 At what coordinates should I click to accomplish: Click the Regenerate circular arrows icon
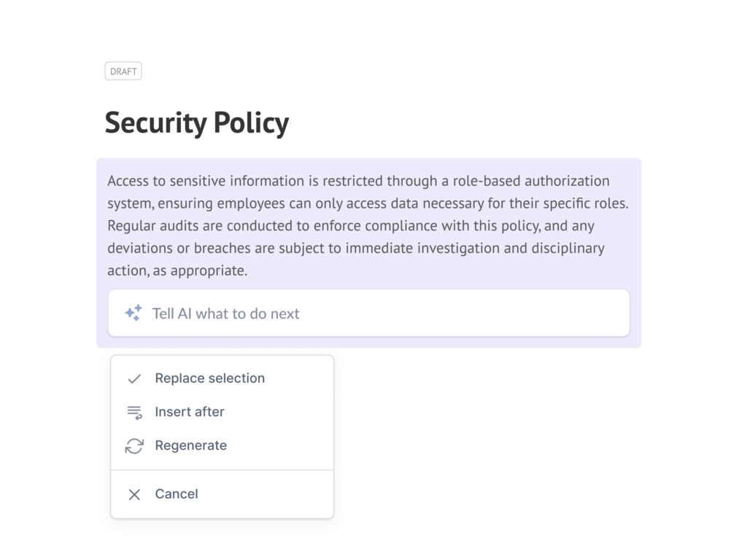click(x=134, y=446)
